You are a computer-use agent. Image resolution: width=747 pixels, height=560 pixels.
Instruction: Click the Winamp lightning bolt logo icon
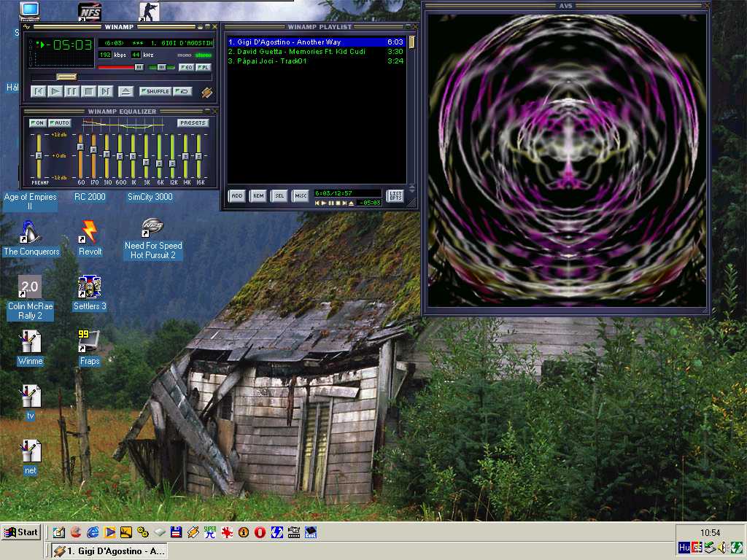click(206, 92)
